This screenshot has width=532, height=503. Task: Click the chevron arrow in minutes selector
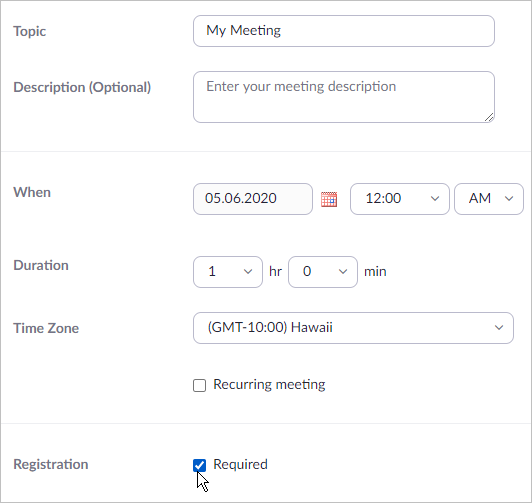point(343,272)
